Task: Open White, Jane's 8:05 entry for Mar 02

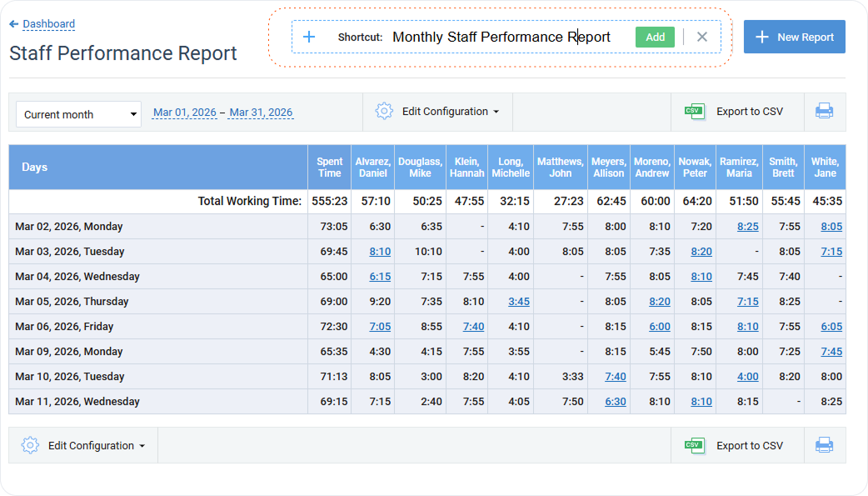Action: [x=831, y=226]
